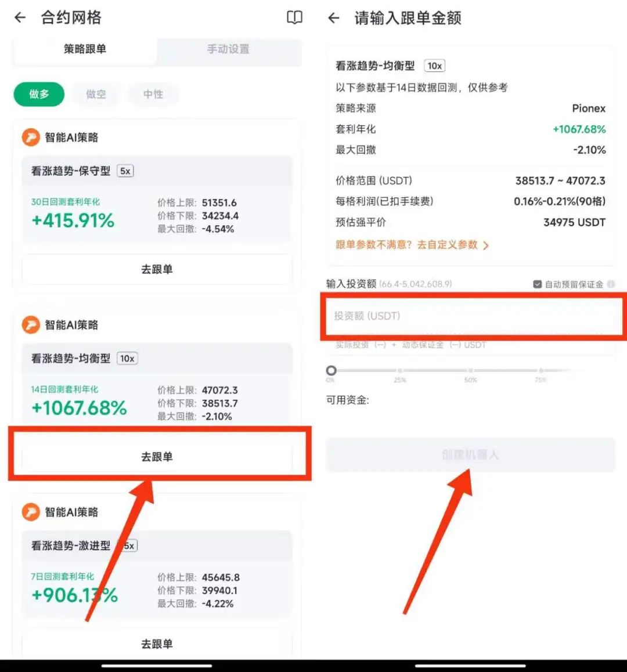Open the chevron next to 去自定义参数

tap(486, 245)
